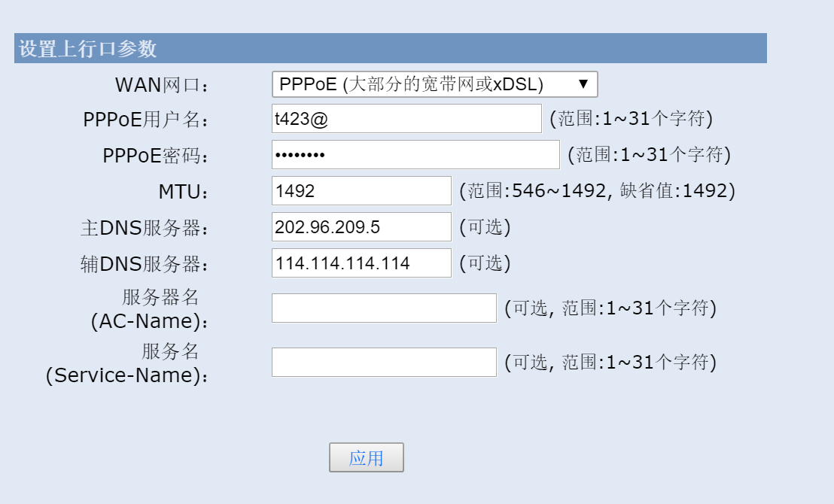Click the PPPoE用户名 label
Viewport: 834px width, 504px height.
coord(146,120)
